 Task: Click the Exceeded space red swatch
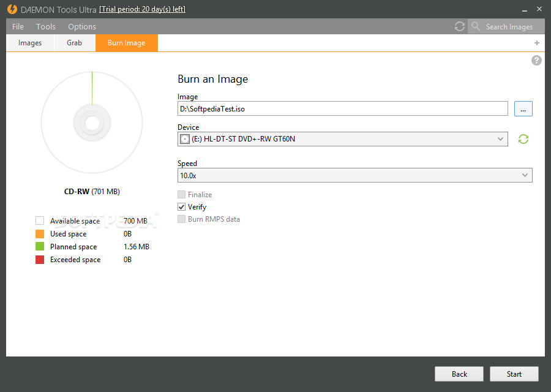[40, 260]
